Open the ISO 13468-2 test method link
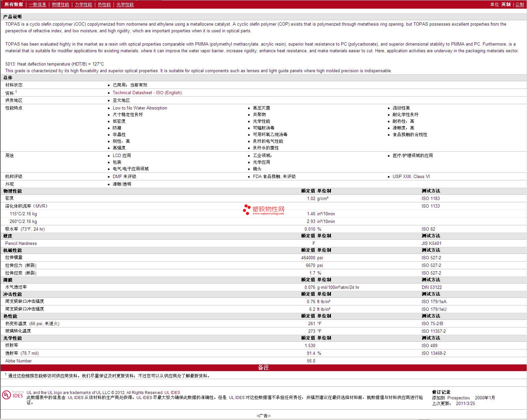This screenshot has width=527, height=420. pyautogui.click(x=433, y=353)
